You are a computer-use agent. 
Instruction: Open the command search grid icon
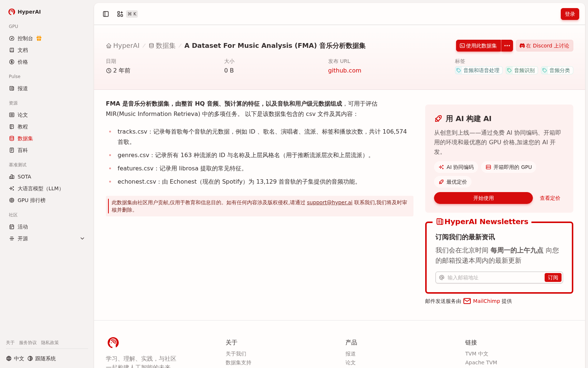120,14
